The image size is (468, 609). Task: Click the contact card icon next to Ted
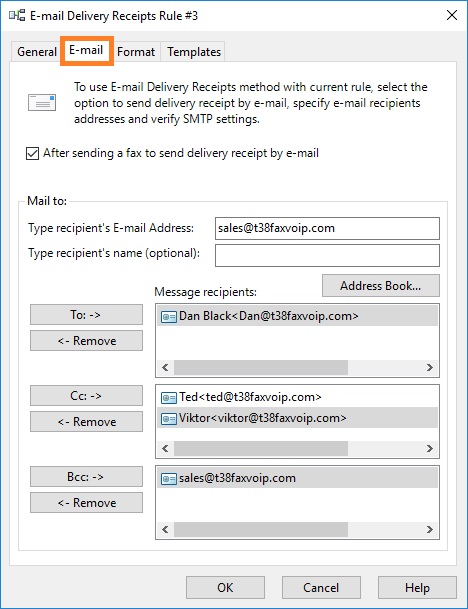169,398
